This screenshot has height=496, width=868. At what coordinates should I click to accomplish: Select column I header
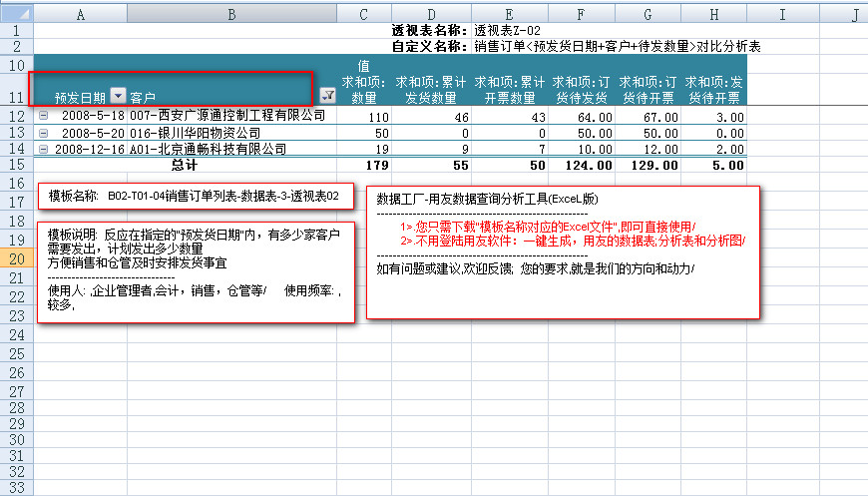coord(781,13)
